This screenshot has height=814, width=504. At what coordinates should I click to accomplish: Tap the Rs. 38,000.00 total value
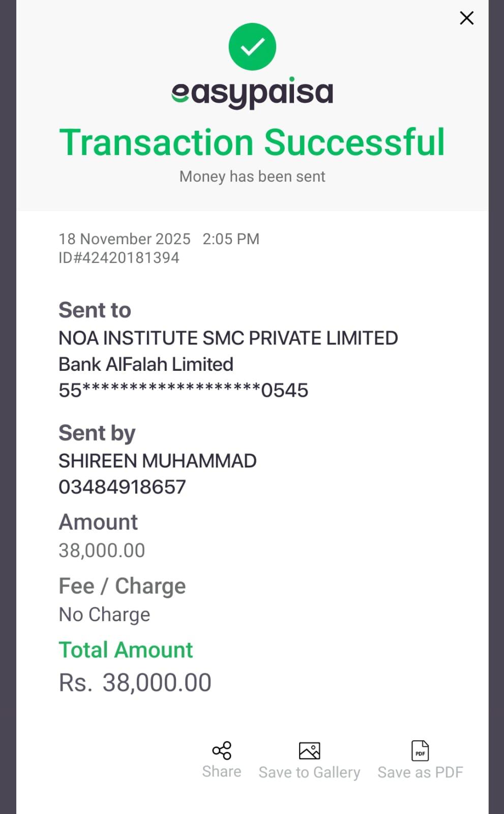135,683
